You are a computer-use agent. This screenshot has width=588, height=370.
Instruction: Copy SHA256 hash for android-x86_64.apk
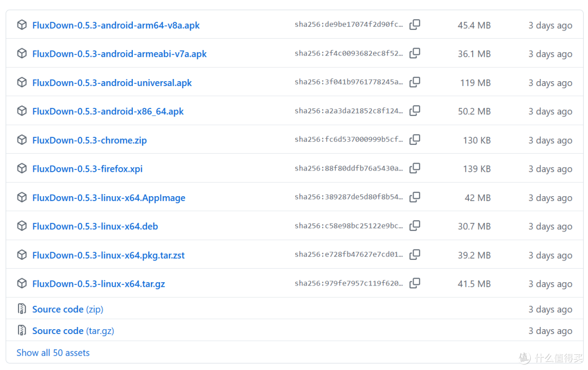coord(415,111)
